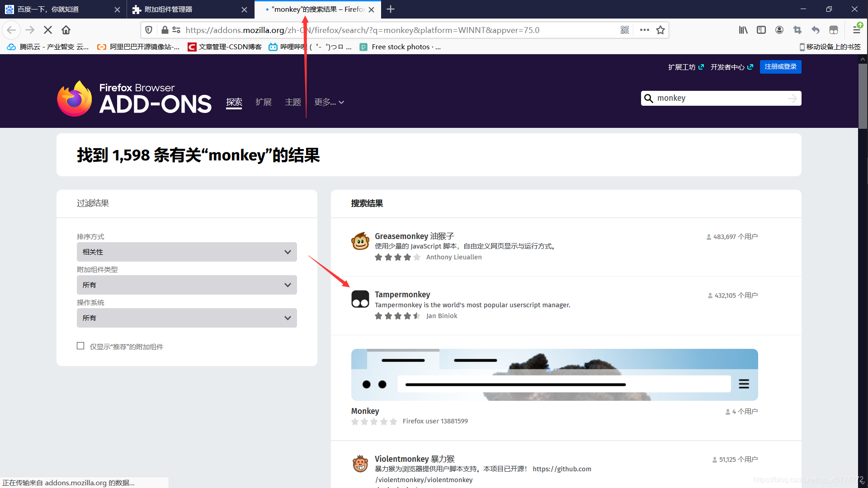Open Firefox account icon
This screenshot has height=488, width=868.
[x=779, y=30]
